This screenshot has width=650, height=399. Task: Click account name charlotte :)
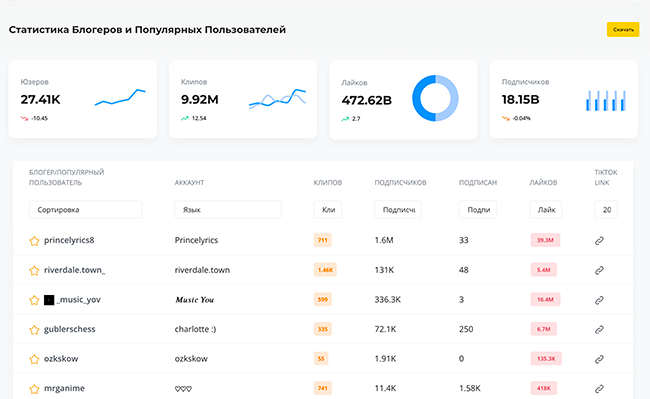[195, 329]
